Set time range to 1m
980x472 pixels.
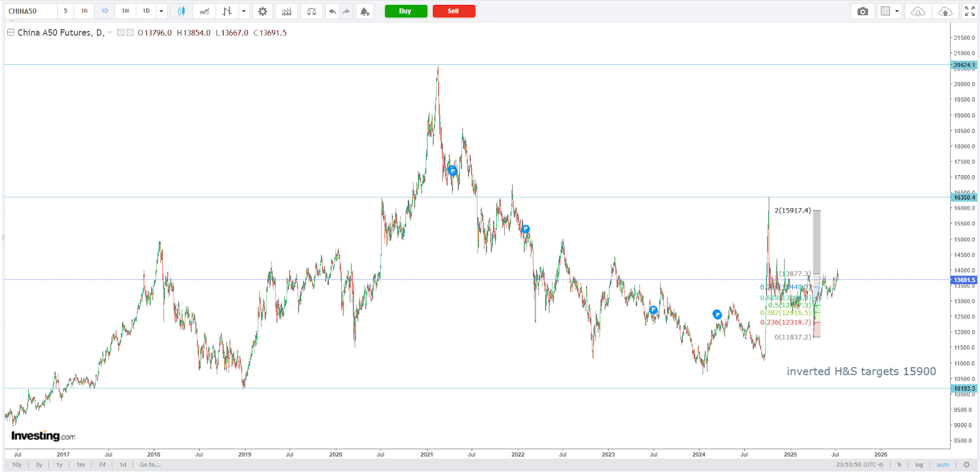coord(81,465)
